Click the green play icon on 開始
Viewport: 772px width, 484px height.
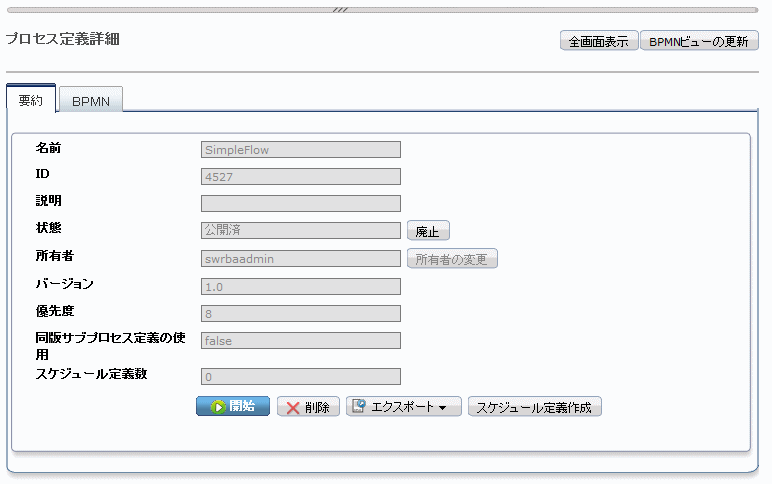pyautogui.click(x=218, y=407)
